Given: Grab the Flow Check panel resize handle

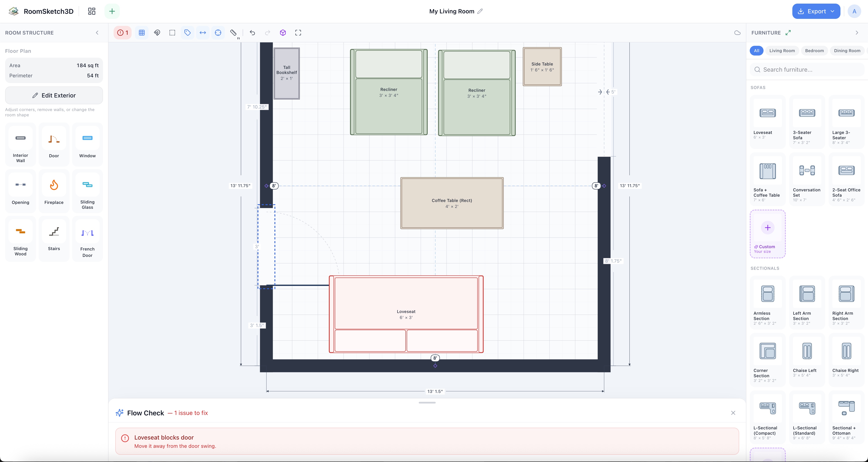Looking at the screenshot, I should (427, 403).
